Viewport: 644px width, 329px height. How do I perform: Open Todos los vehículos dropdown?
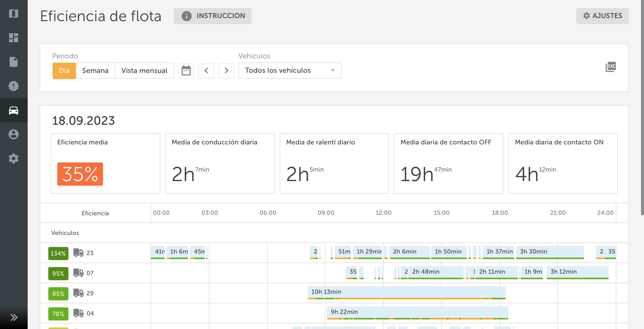290,70
